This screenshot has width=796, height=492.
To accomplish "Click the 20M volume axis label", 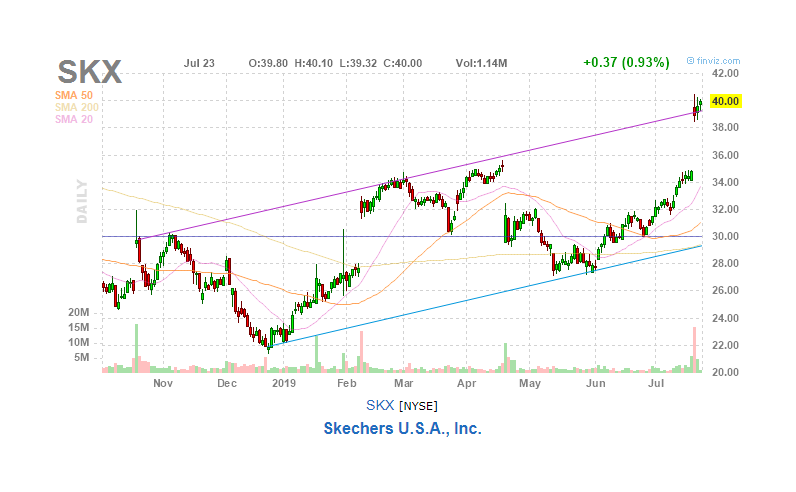I will (79, 312).
